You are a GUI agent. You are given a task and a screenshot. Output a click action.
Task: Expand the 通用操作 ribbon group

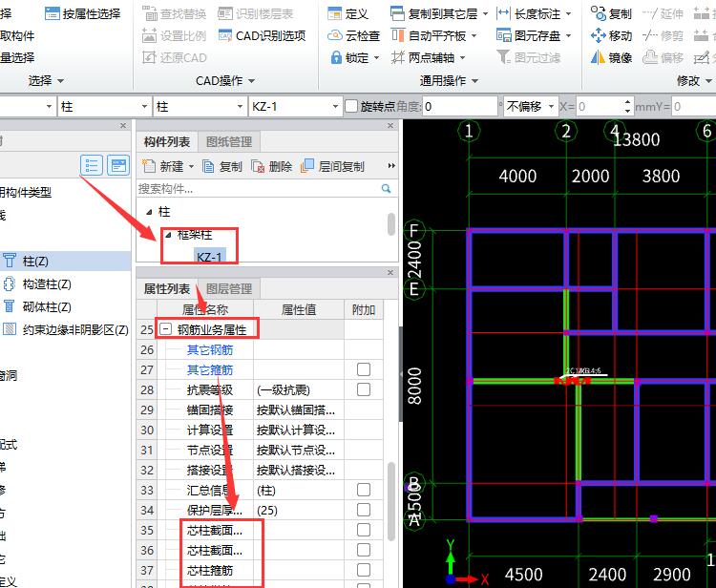click(474, 81)
